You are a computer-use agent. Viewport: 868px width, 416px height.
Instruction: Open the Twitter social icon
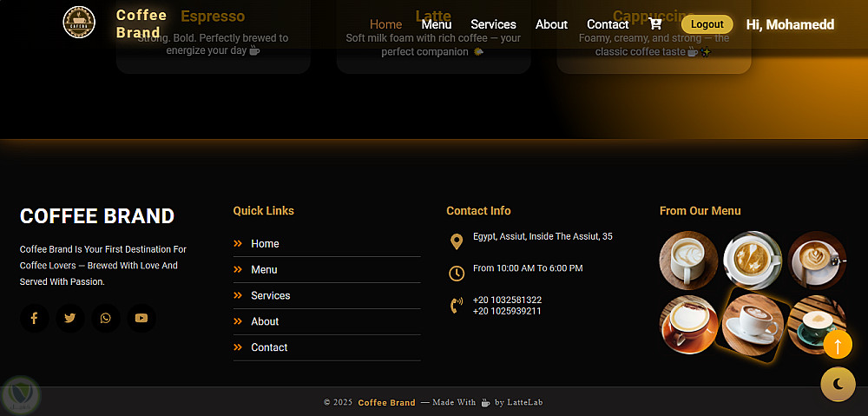[69, 318]
